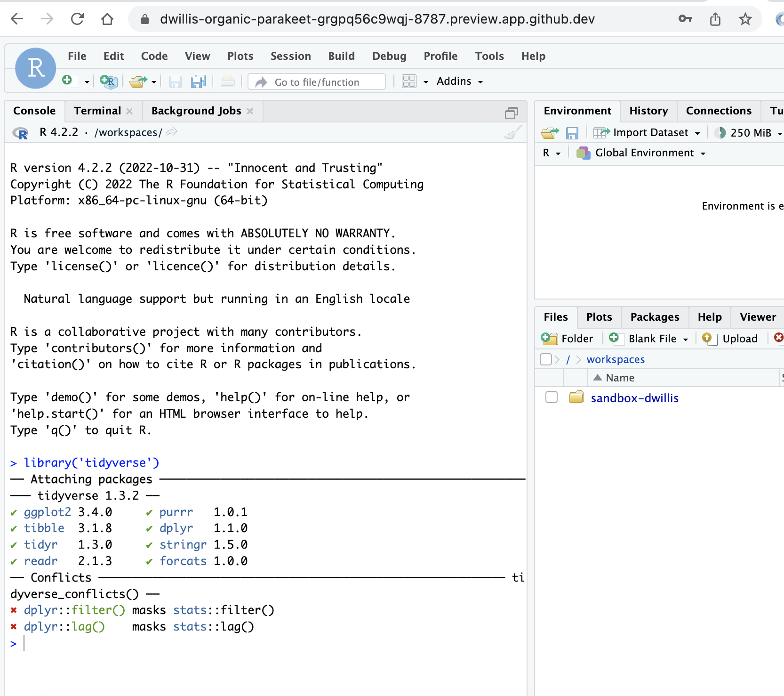Switch to the Connections tab
Screen dimensions: 784x696
tap(719, 111)
